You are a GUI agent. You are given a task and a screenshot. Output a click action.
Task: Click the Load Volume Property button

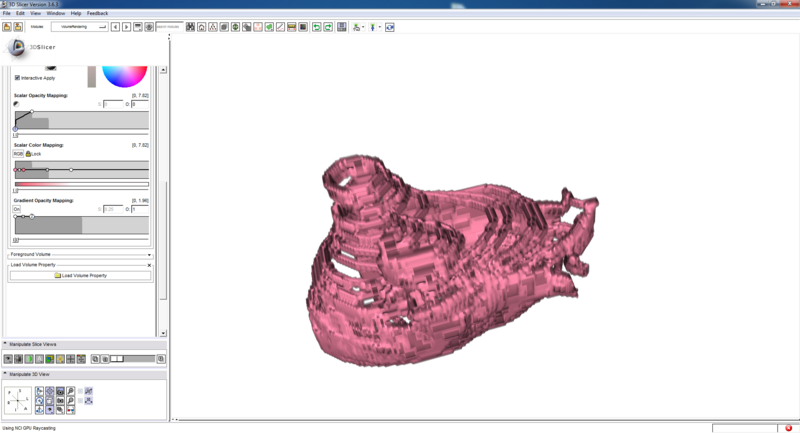point(80,275)
